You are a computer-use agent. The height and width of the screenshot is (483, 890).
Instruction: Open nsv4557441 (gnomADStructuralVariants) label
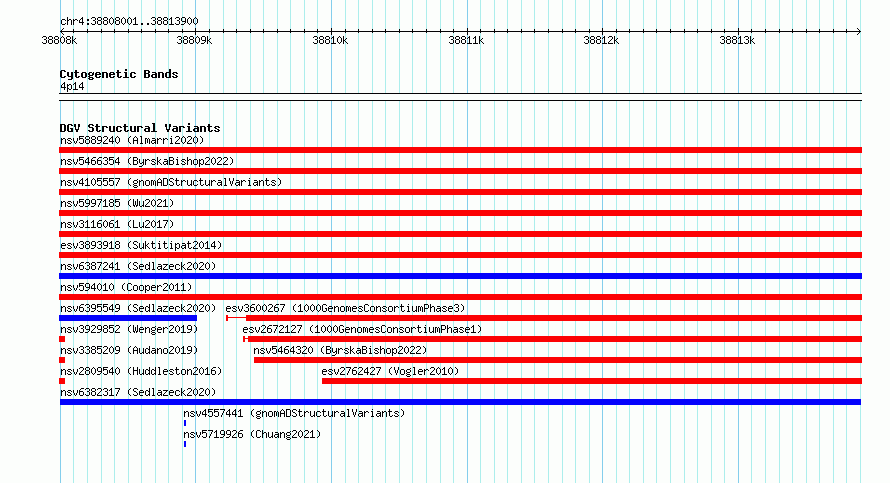point(294,413)
